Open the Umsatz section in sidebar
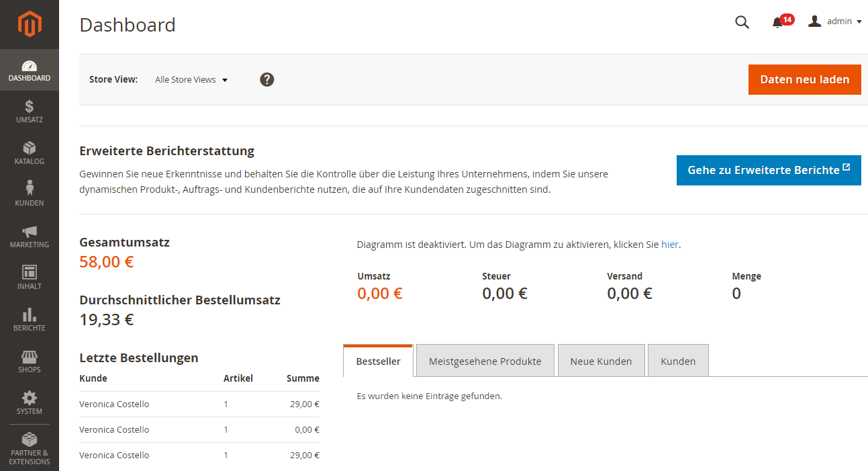 point(30,111)
